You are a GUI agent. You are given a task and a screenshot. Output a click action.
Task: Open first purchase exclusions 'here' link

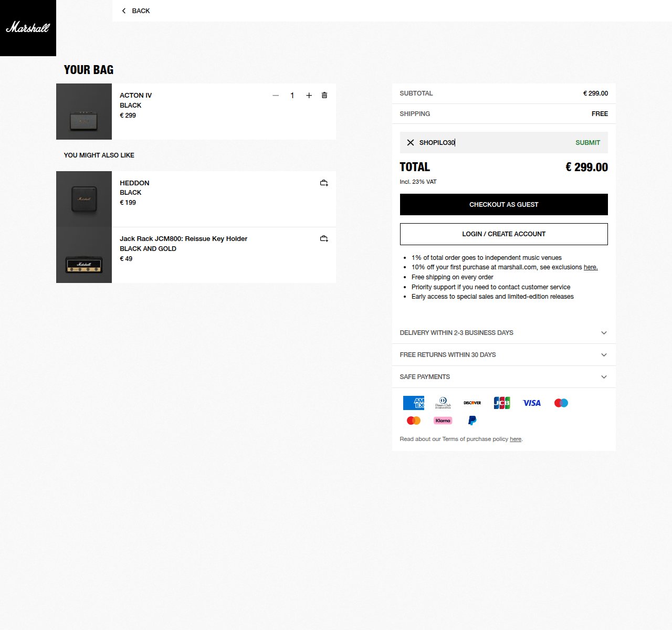point(591,267)
